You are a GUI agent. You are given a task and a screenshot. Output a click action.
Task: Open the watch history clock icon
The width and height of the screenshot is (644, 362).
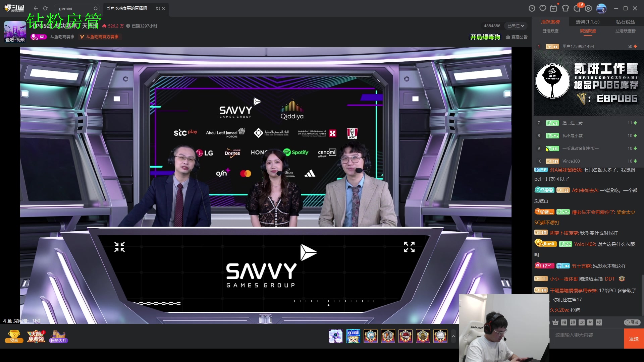[x=532, y=8]
